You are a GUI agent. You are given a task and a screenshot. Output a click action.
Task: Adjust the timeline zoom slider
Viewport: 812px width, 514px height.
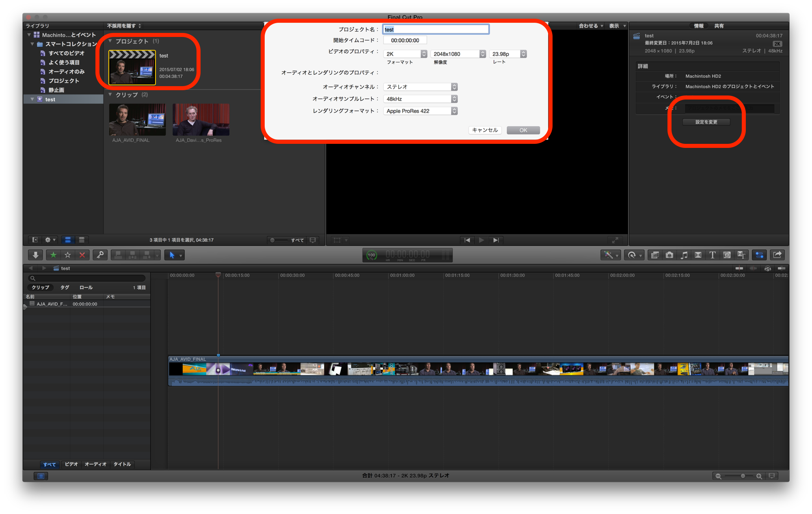coord(739,476)
